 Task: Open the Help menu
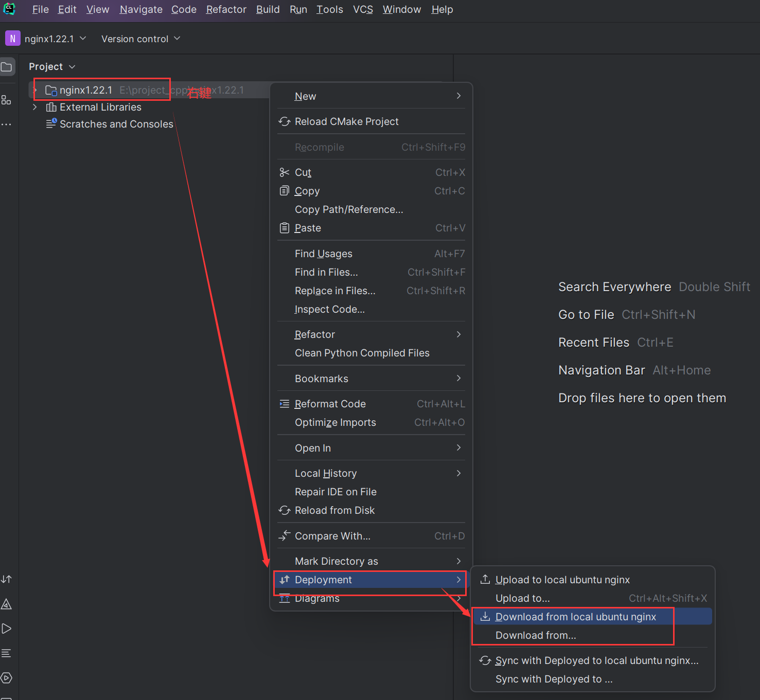pyautogui.click(x=442, y=9)
